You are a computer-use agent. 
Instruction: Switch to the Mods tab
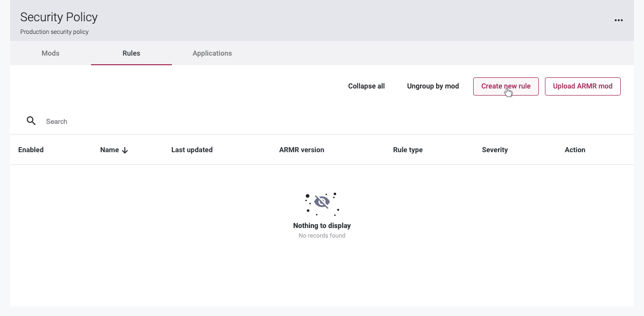point(51,53)
